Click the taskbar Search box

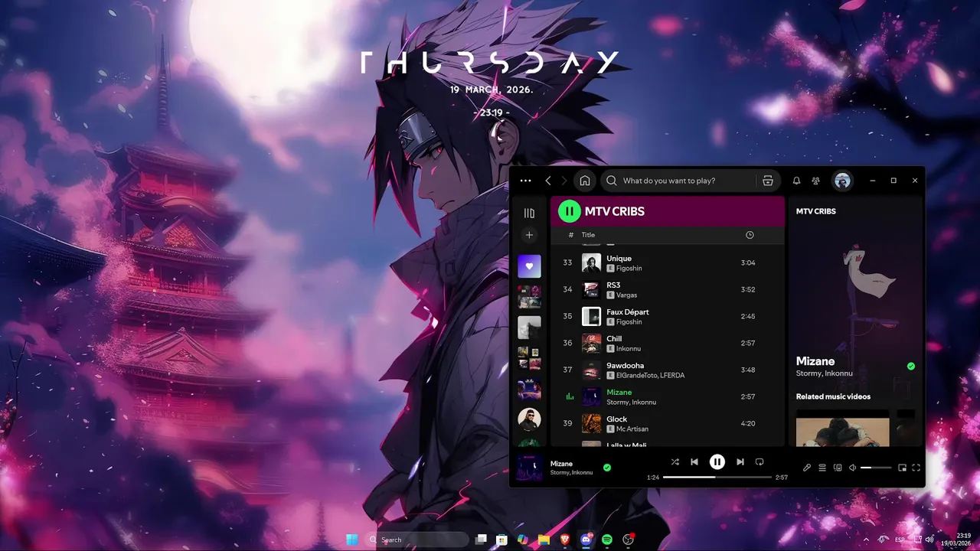pyautogui.click(x=417, y=540)
